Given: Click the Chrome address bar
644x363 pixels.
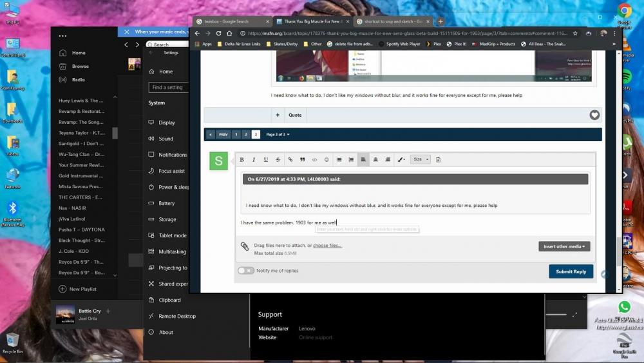Looking at the screenshot, I should pyautogui.click(x=406, y=34).
